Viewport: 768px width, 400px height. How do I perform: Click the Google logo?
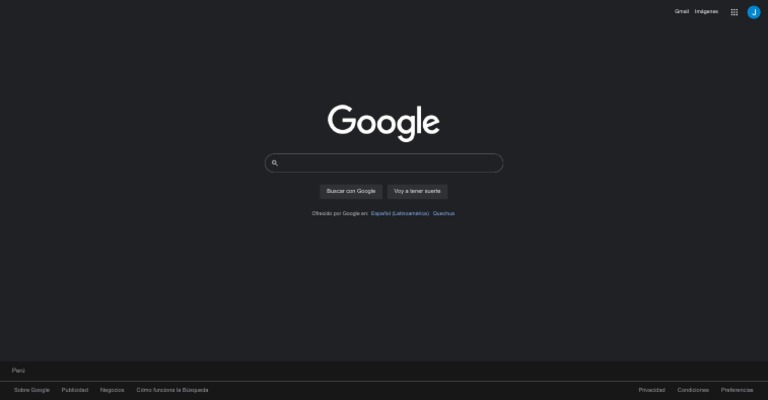coord(384,123)
